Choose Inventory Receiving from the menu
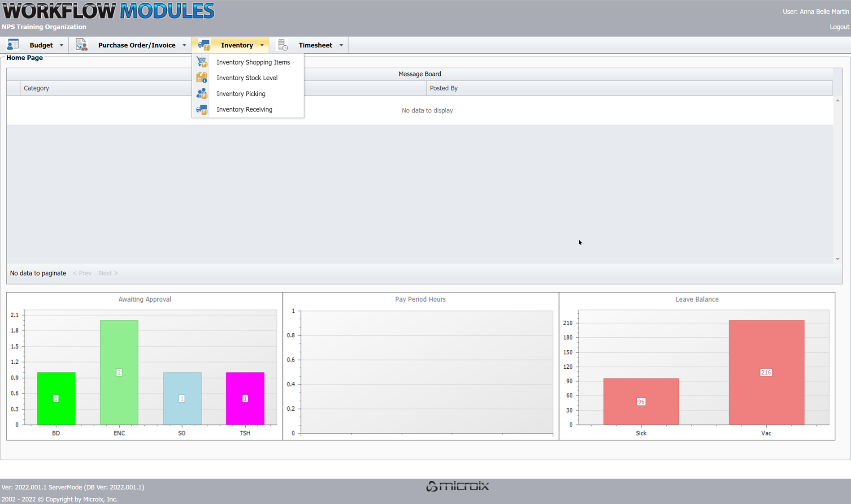 [244, 109]
